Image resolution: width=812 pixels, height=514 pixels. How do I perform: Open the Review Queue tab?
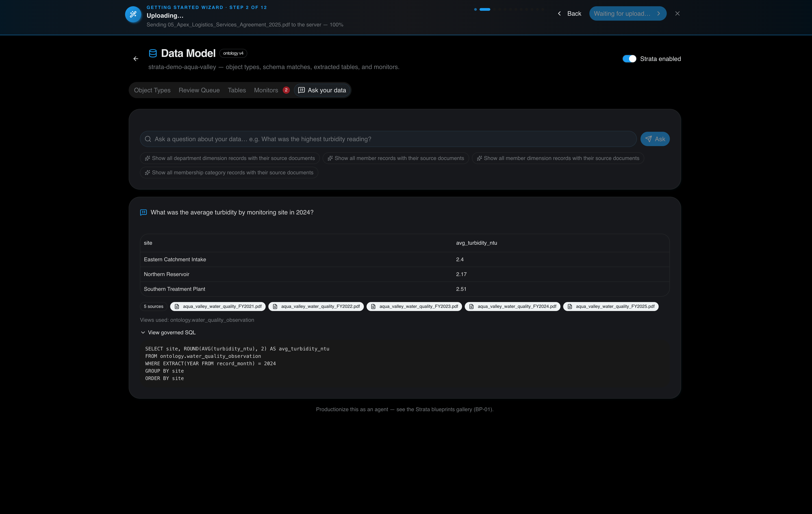tap(199, 90)
